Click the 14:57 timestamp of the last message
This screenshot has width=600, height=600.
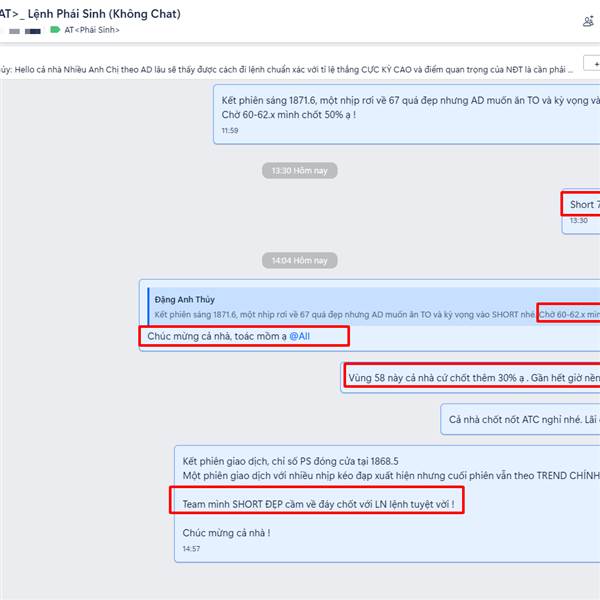point(191,549)
